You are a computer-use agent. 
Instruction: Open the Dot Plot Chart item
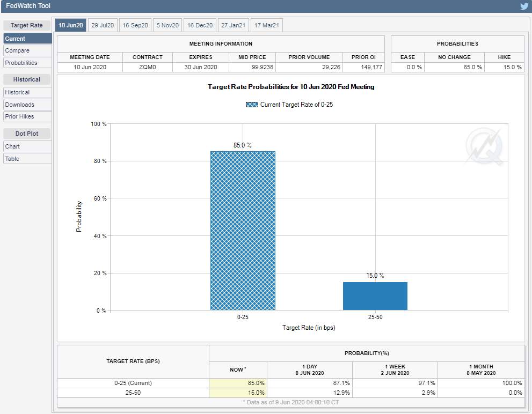pos(27,146)
